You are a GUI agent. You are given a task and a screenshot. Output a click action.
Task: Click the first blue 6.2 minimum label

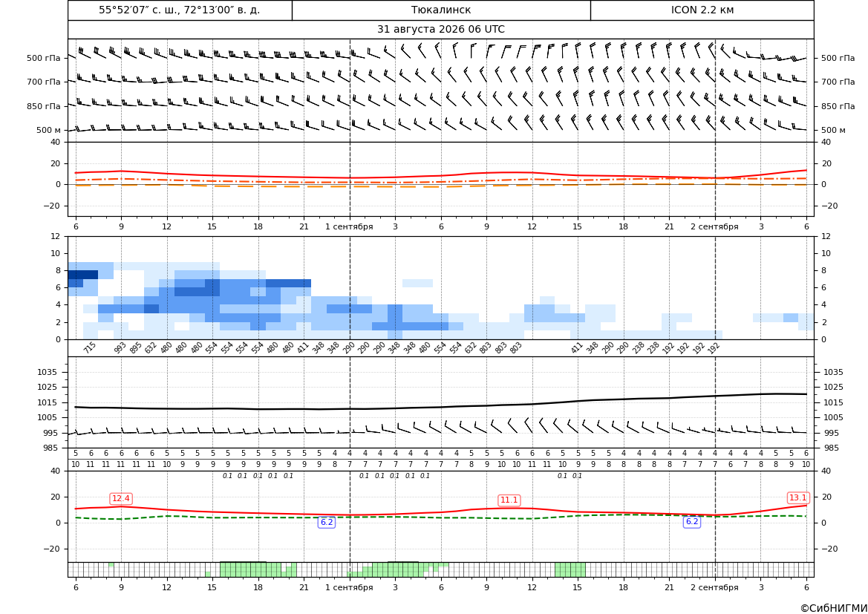(327, 522)
